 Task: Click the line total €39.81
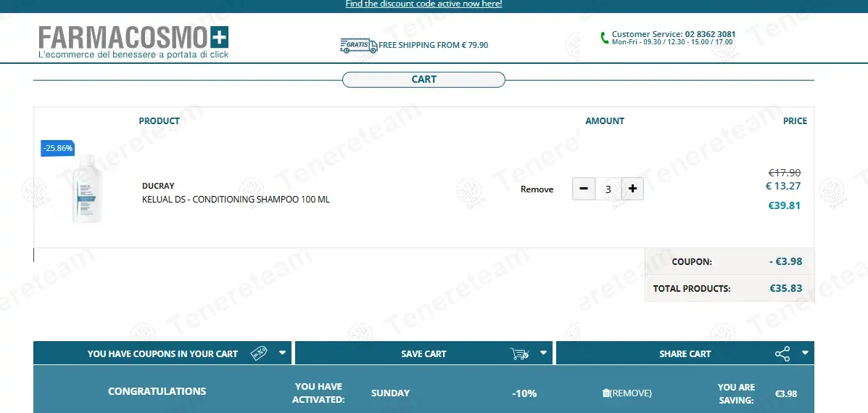click(785, 205)
